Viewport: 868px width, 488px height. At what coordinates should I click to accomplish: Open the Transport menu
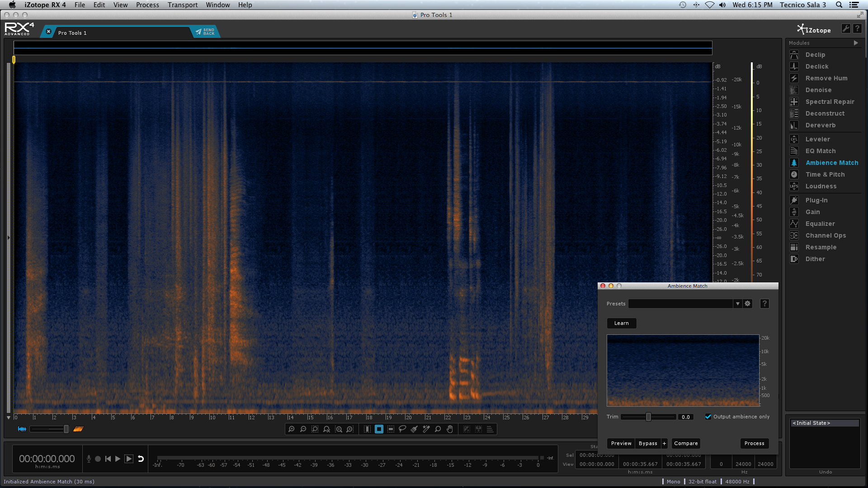182,5
